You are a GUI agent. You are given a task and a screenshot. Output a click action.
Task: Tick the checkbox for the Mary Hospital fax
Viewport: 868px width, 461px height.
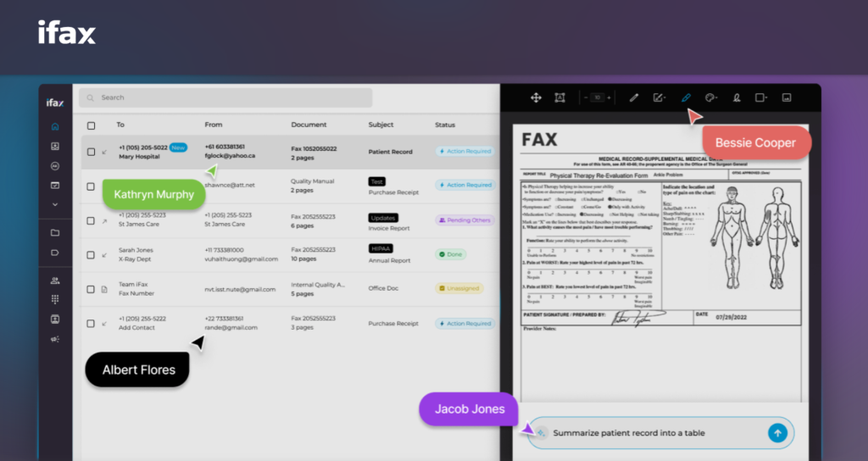click(91, 152)
